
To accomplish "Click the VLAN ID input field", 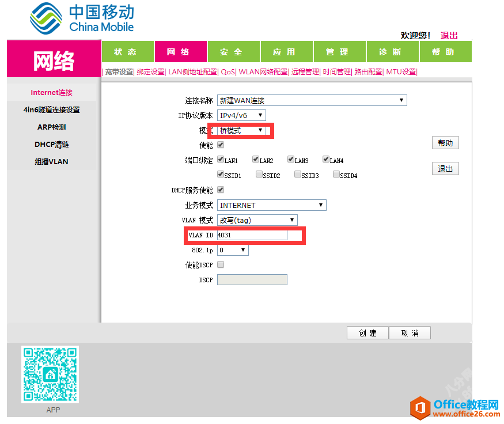I will (252, 235).
